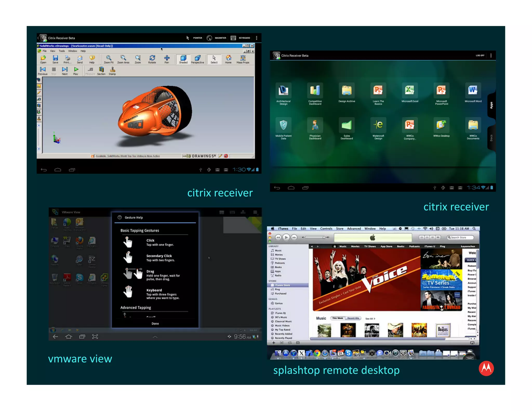Screen dimensions: 532x411
Task: Click the Home view icon in eDrawings
Action: coord(228,59)
